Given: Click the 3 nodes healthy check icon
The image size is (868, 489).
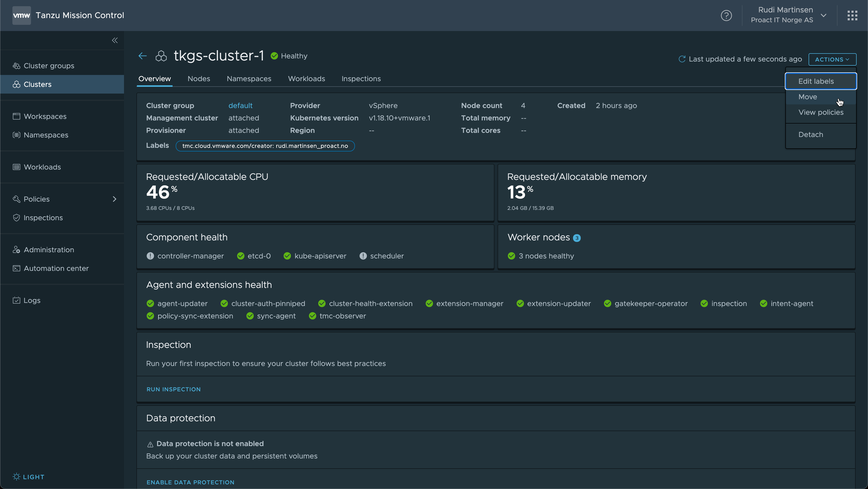Looking at the screenshot, I should coord(511,256).
